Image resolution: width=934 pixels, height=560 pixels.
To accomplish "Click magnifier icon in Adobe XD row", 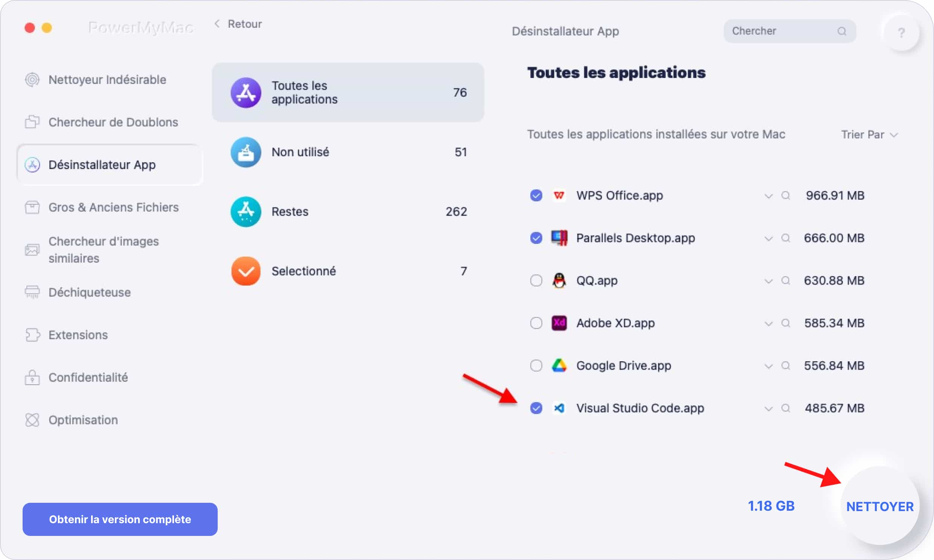I will coord(786,323).
